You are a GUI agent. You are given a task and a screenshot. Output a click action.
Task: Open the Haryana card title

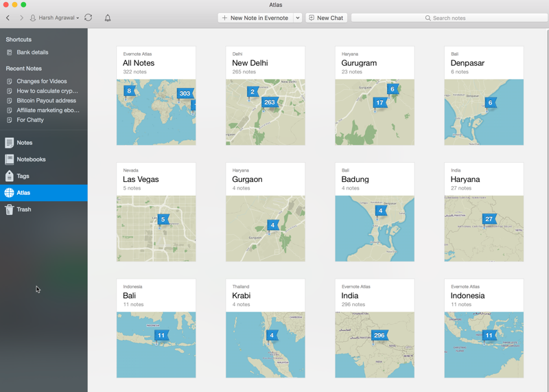[x=465, y=179]
